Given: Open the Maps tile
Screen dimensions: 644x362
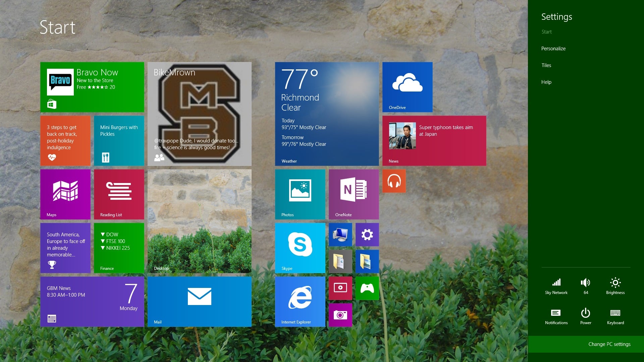Looking at the screenshot, I should click(x=65, y=194).
